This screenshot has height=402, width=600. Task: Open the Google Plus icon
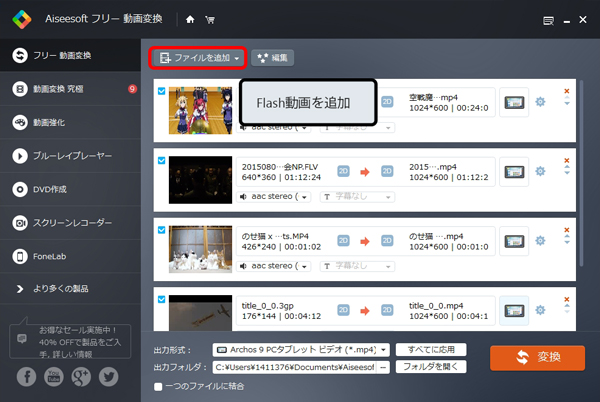pyautogui.click(x=81, y=377)
